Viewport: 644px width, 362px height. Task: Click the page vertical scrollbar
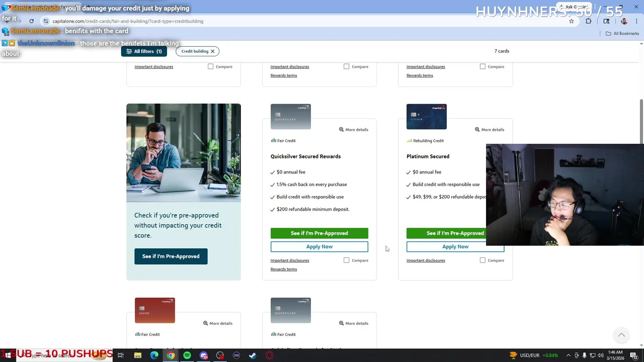[x=641, y=121]
